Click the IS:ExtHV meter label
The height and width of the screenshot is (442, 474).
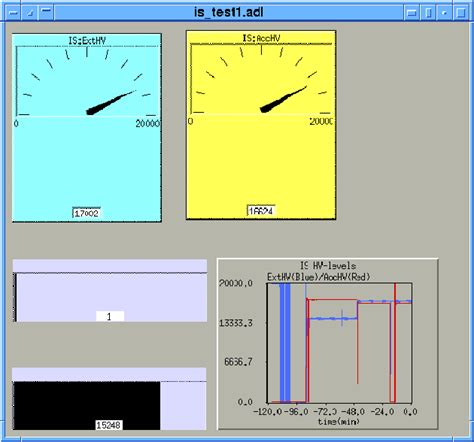pos(87,41)
